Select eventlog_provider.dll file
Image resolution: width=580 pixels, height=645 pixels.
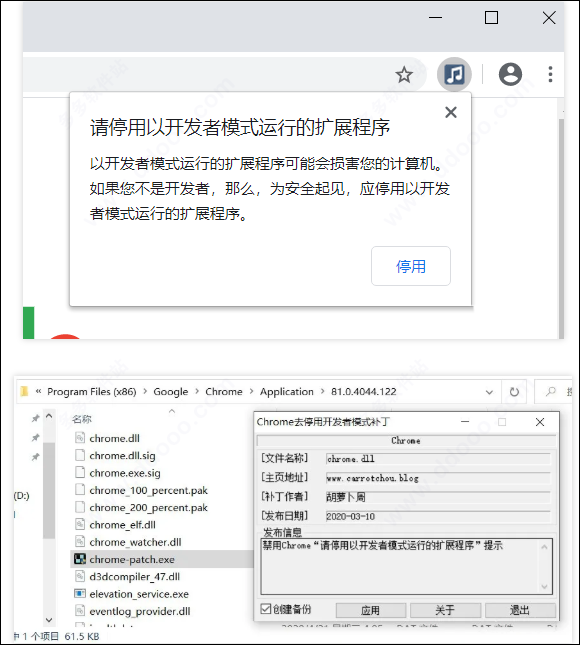[x=140, y=611]
